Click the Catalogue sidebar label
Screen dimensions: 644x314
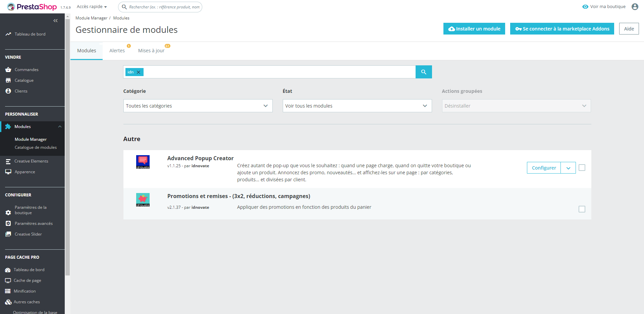24,80
